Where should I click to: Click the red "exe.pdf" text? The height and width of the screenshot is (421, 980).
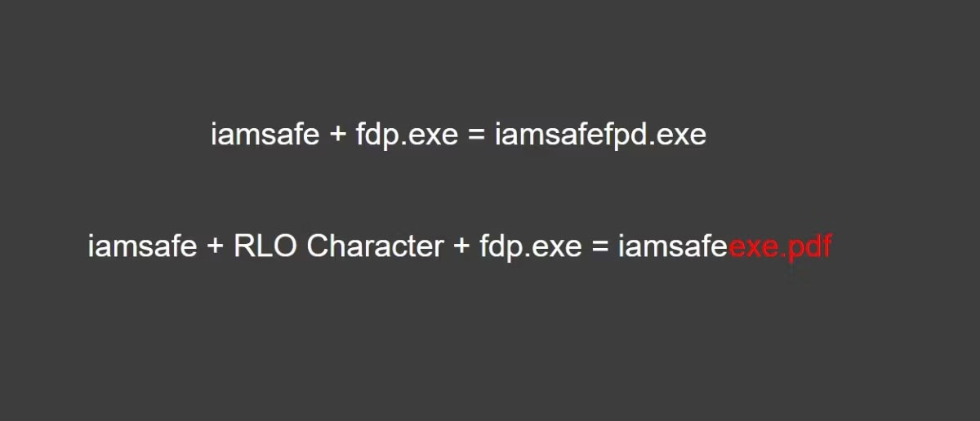coord(779,246)
